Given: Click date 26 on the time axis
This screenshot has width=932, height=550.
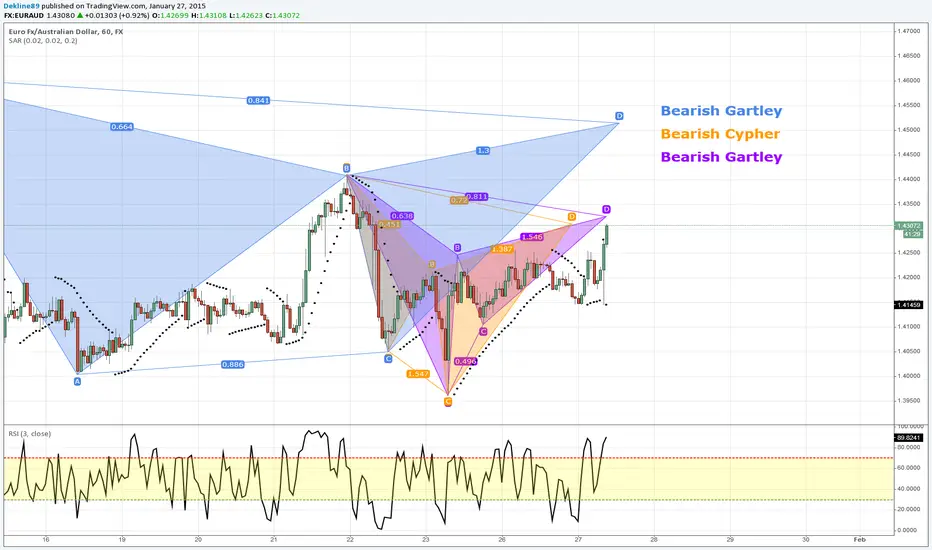Looking at the screenshot, I should point(502,540).
